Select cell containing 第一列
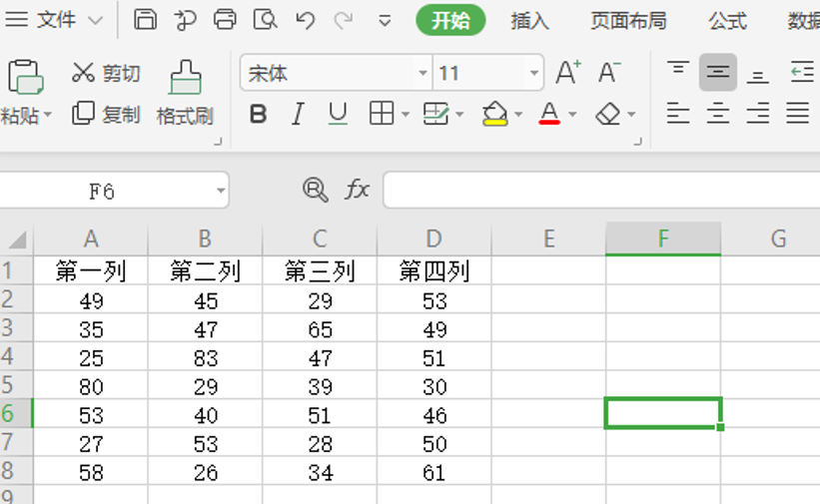The image size is (820, 504). [91, 270]
